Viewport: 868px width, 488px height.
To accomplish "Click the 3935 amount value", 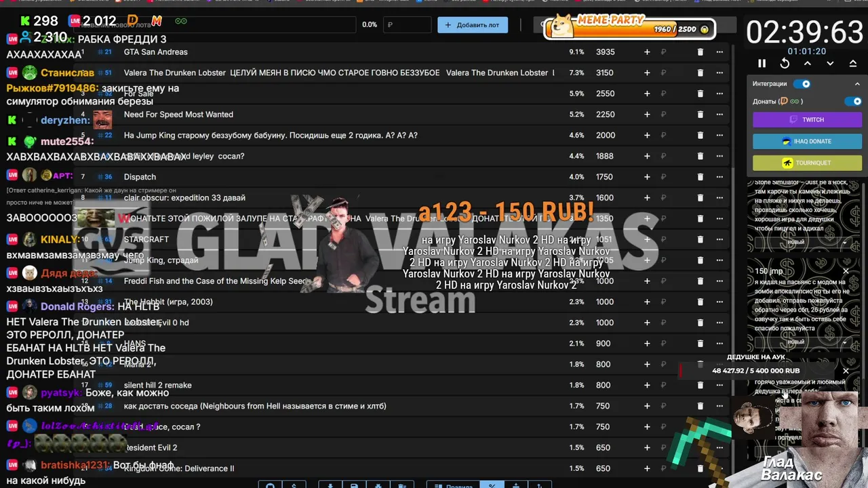I will (606, 52).
